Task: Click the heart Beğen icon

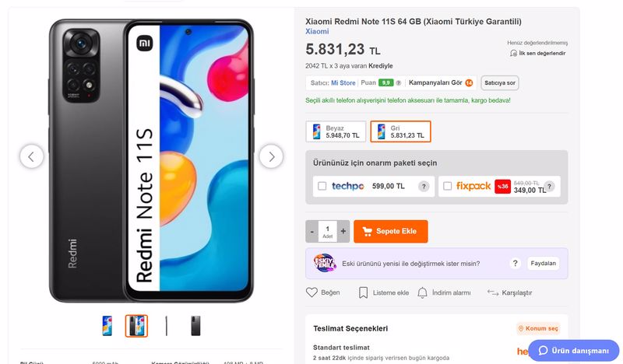Action: click(311, 292)
